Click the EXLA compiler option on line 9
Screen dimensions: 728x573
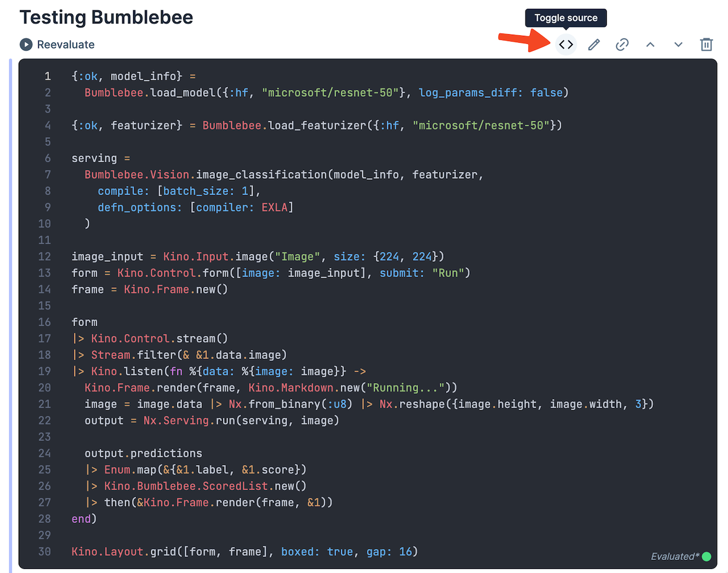pyautogui.click(x=275, y=207)
